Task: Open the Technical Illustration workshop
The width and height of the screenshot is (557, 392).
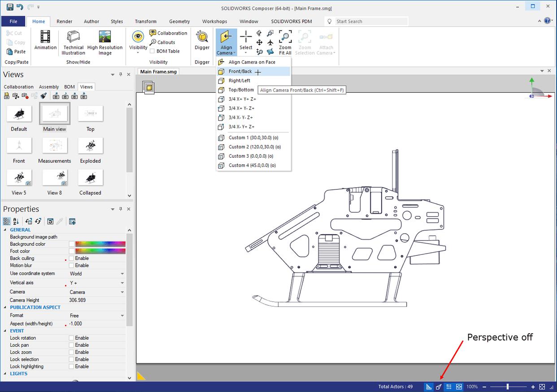Action: click(x=73, y=41)
